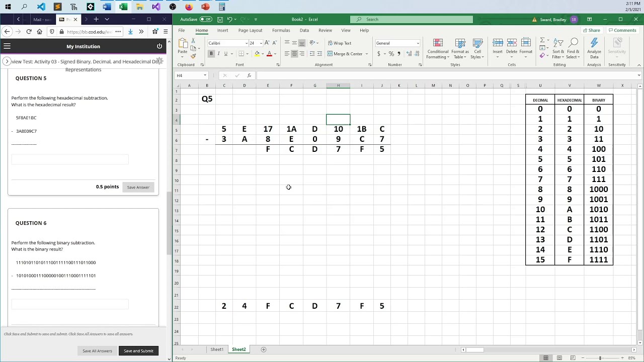Viewport: 644px width, 362px height.
Task: Click the Excel search box
Action: (412, 19)
